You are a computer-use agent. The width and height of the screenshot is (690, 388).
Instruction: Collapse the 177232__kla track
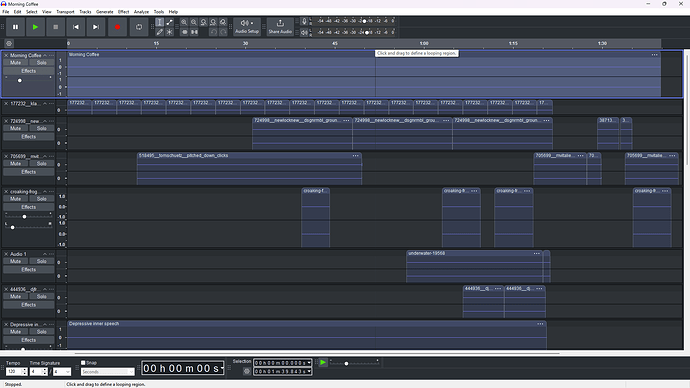pyautogui.click(x=44, y=104)
